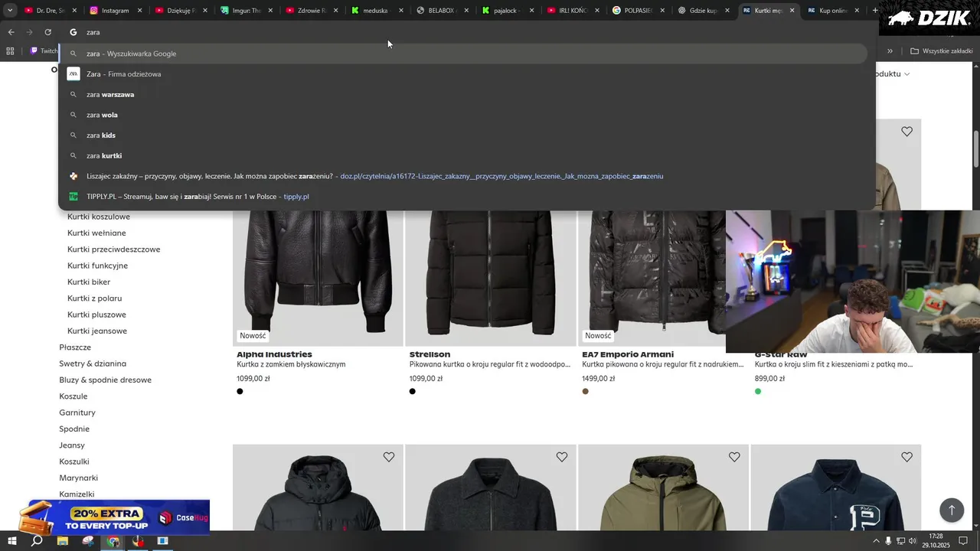Go back to the previous page
The width and height of the screenshot is (980, 551).
coord(11,32)
